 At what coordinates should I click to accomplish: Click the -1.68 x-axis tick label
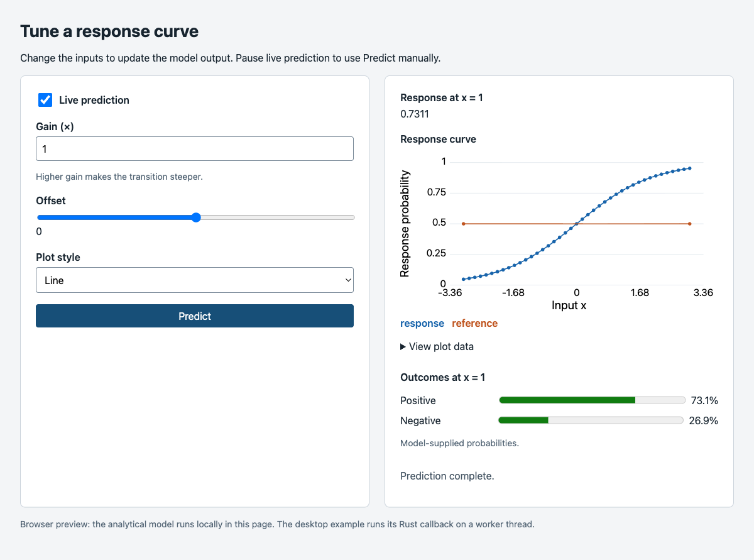pos(513,293)
